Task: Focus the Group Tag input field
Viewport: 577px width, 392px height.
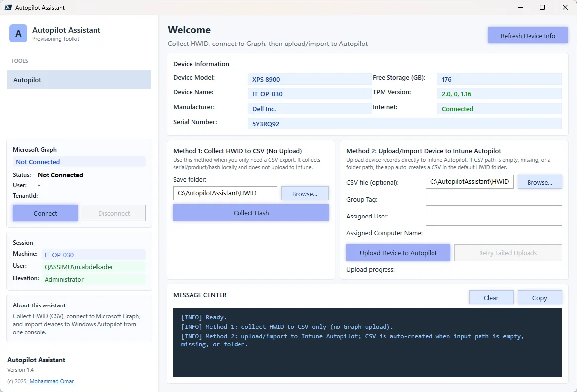Action: [494, 199]
